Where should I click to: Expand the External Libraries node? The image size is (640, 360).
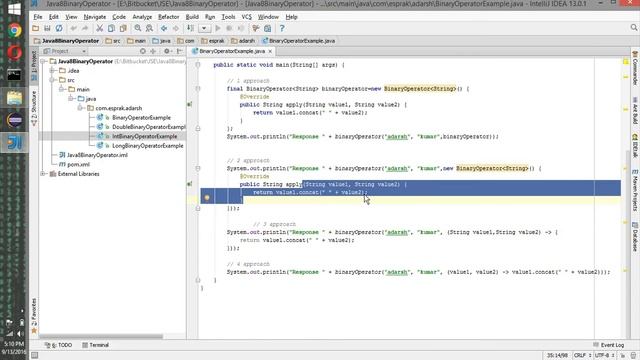coord(43,174)
